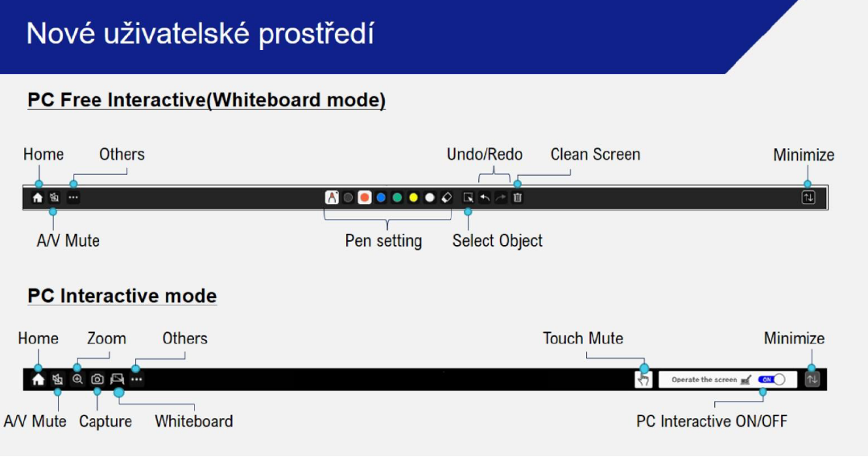Toggle Touch Mute hand icon

tap(643, 380)
